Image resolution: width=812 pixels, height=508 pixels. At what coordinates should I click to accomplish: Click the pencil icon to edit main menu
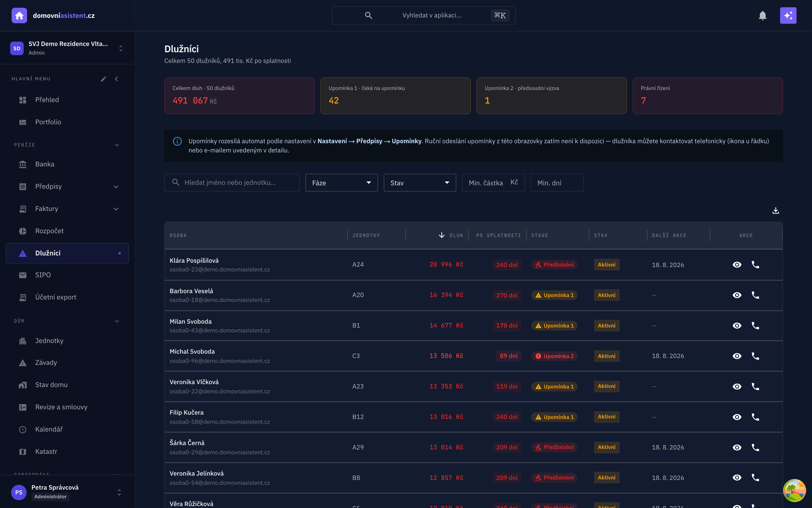point(103,79)
